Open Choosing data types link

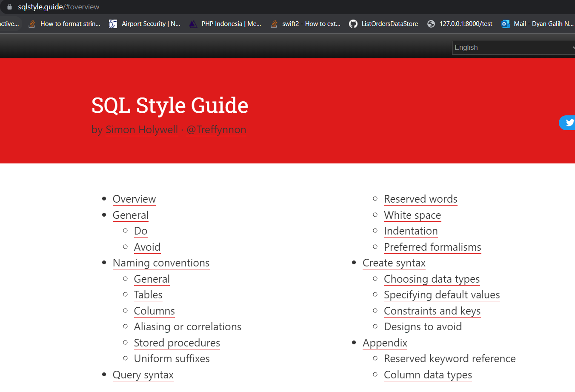click(x=432, y=279)
